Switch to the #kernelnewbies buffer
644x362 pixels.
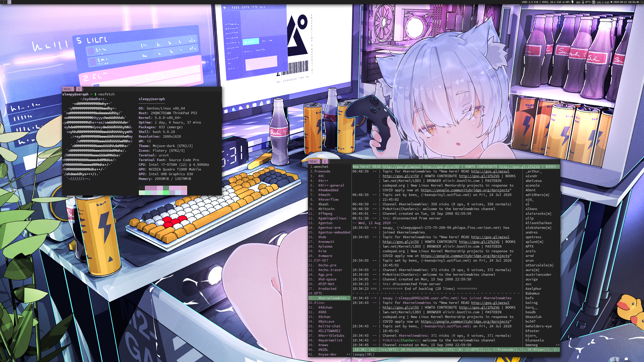pos(332,298)
